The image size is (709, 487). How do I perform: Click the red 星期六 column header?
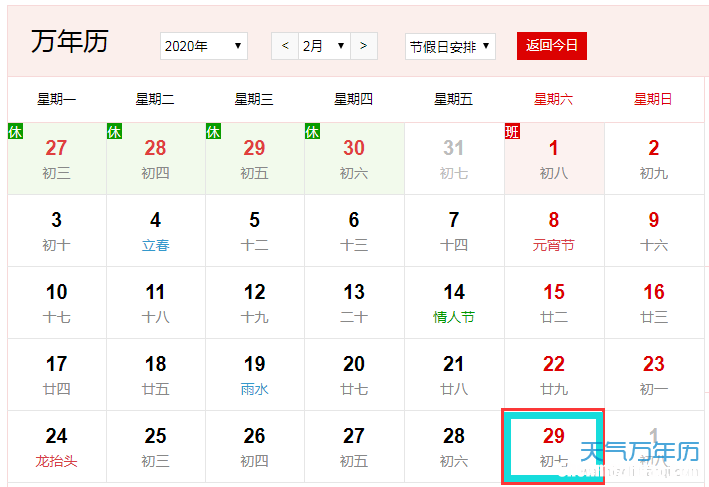click(553, 99)
